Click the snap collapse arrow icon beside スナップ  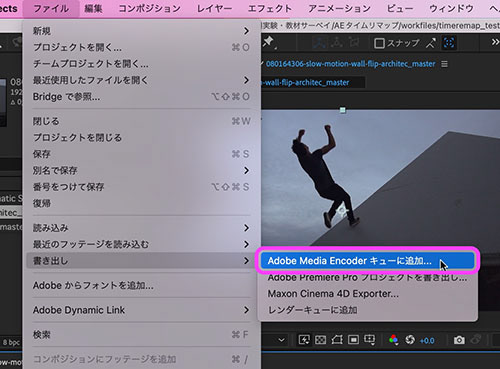click(431, 43)
